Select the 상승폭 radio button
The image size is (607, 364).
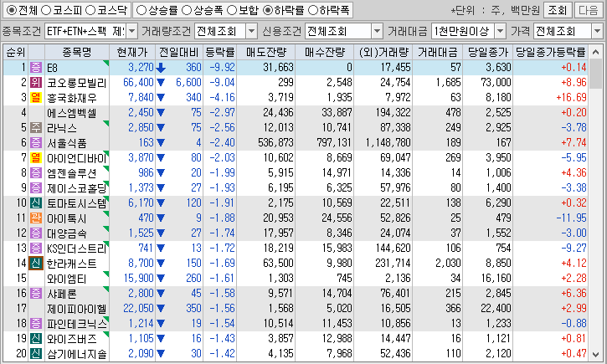tap(187, 10)
